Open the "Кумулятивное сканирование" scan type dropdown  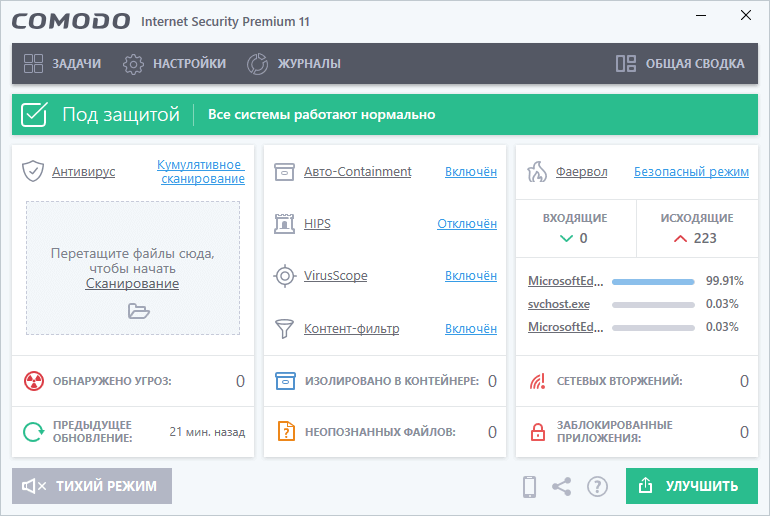point(200,171)
